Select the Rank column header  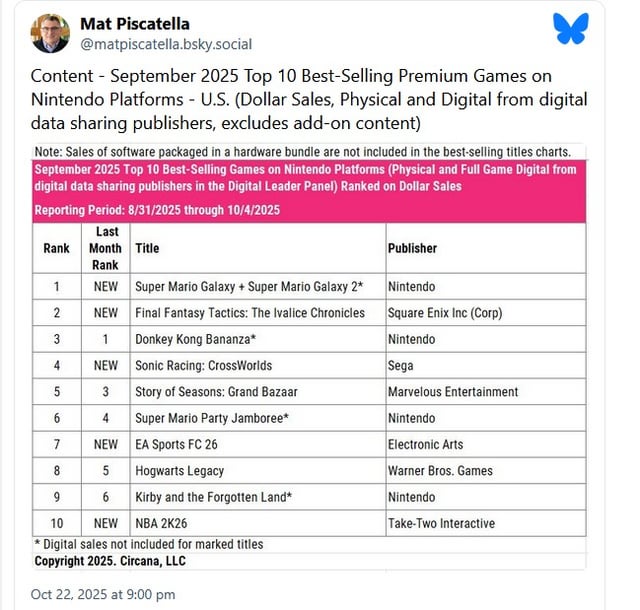pos(57,248)
